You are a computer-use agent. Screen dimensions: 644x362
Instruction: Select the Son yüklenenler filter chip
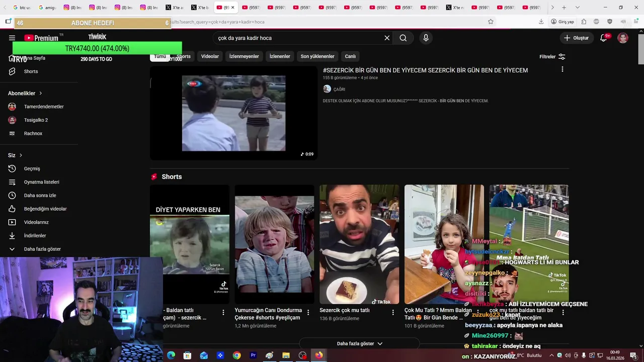click(317, 56)
